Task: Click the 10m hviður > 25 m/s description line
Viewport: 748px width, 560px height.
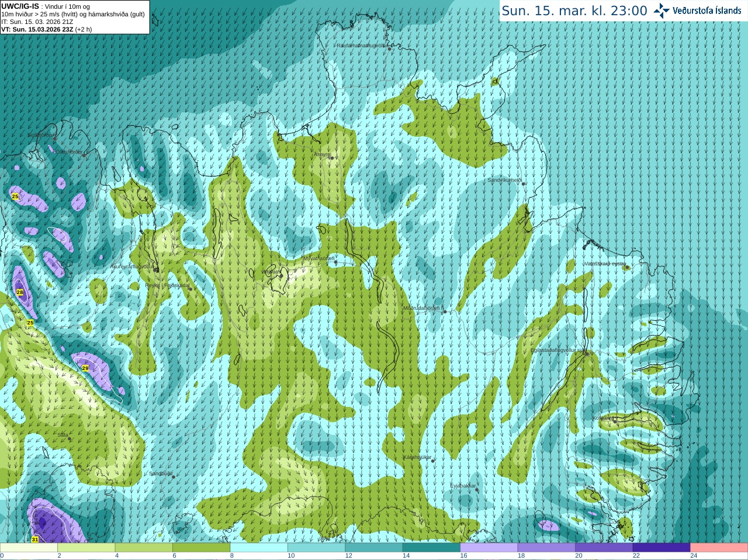Action: coord(73,14)
